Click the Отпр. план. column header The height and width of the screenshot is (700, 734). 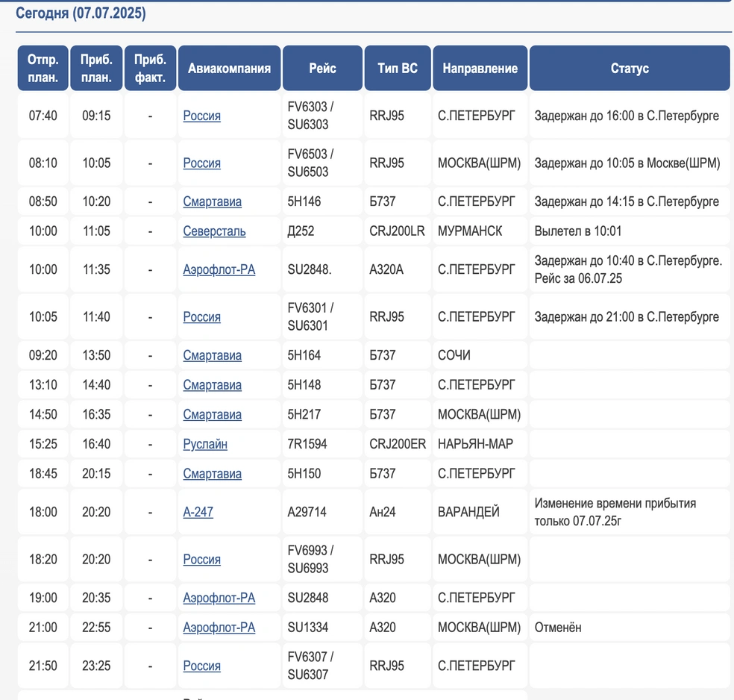[x=43, y=68]
